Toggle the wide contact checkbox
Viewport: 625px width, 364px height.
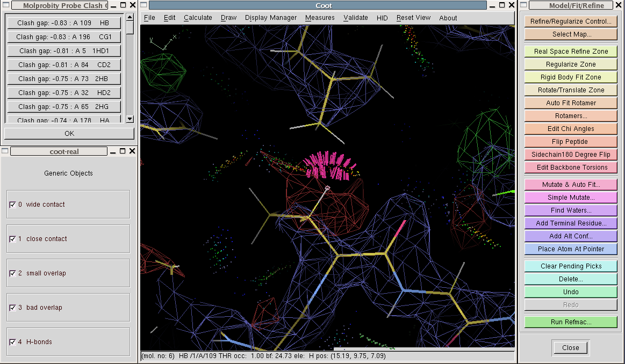(x=13, y=205)
